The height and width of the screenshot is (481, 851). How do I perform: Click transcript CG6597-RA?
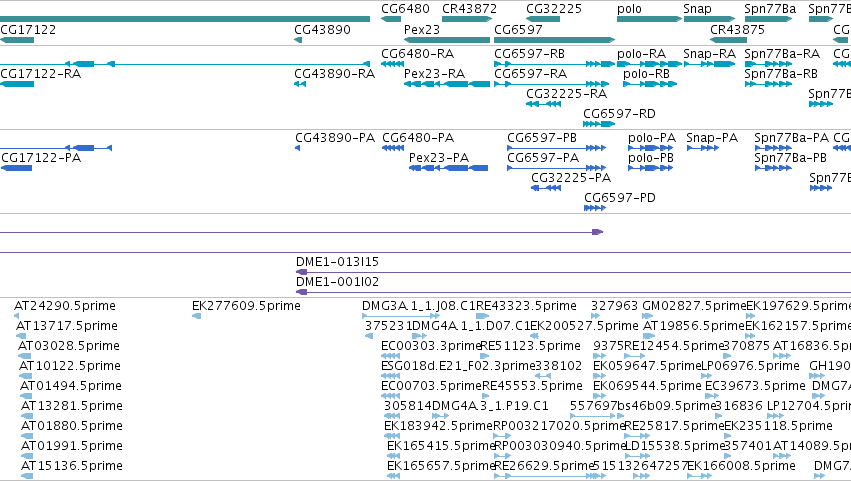(530, 74)
